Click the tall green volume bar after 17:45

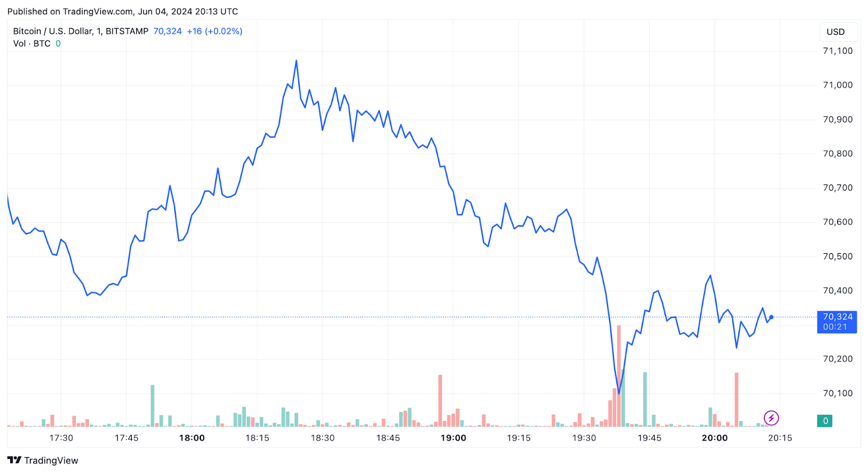tap(152, 405)
